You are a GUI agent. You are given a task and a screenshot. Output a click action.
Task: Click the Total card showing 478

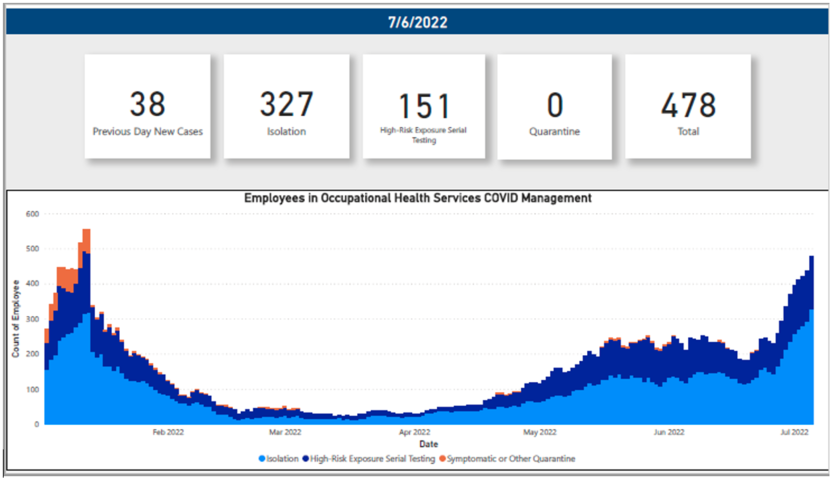688,106
